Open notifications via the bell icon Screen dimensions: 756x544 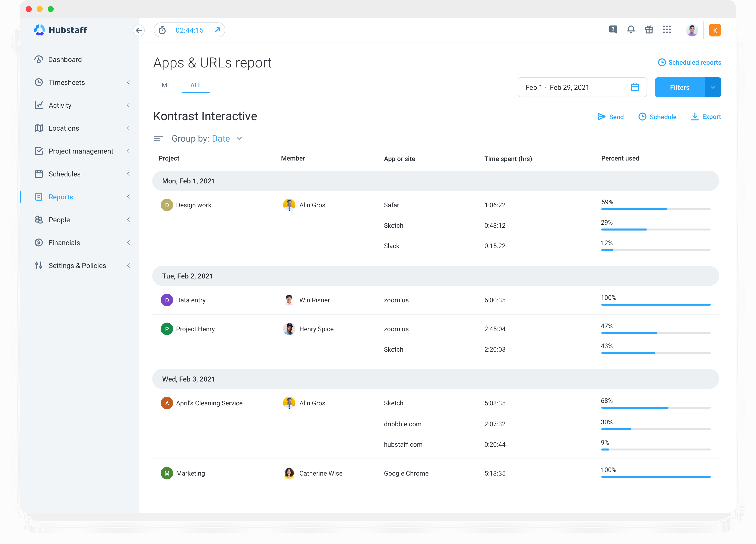(x=631, y=30)
